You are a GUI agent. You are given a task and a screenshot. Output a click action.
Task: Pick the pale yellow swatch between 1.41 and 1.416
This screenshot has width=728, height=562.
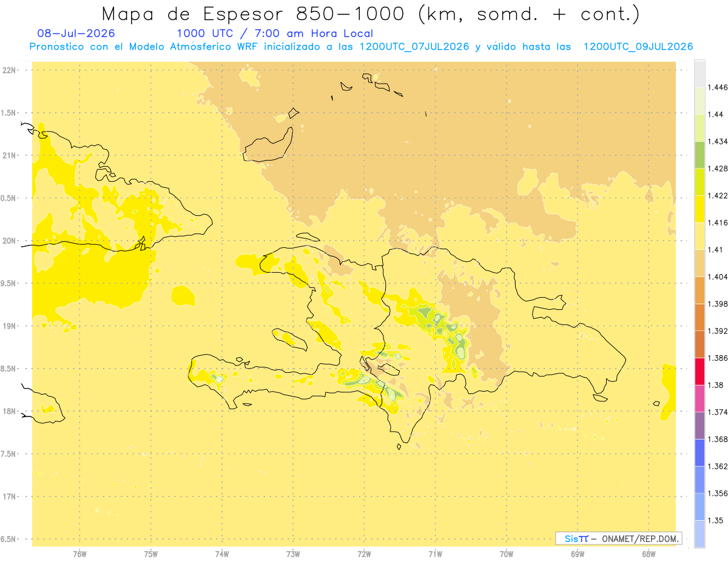coord(699,236)
